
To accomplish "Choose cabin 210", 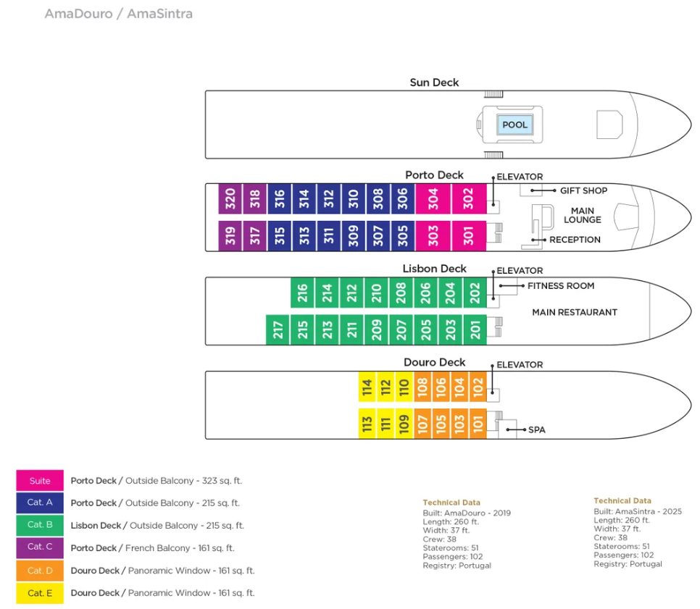I will pyautogui.click(x=376, y=293).
